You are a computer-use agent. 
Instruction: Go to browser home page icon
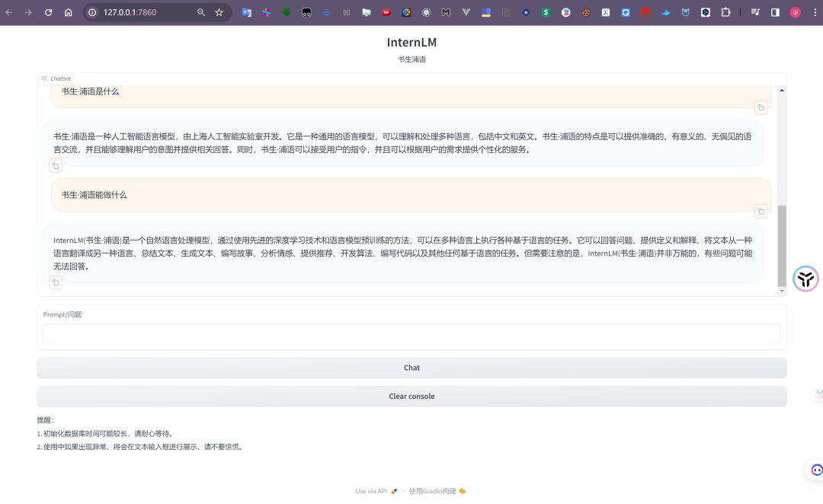69,12
